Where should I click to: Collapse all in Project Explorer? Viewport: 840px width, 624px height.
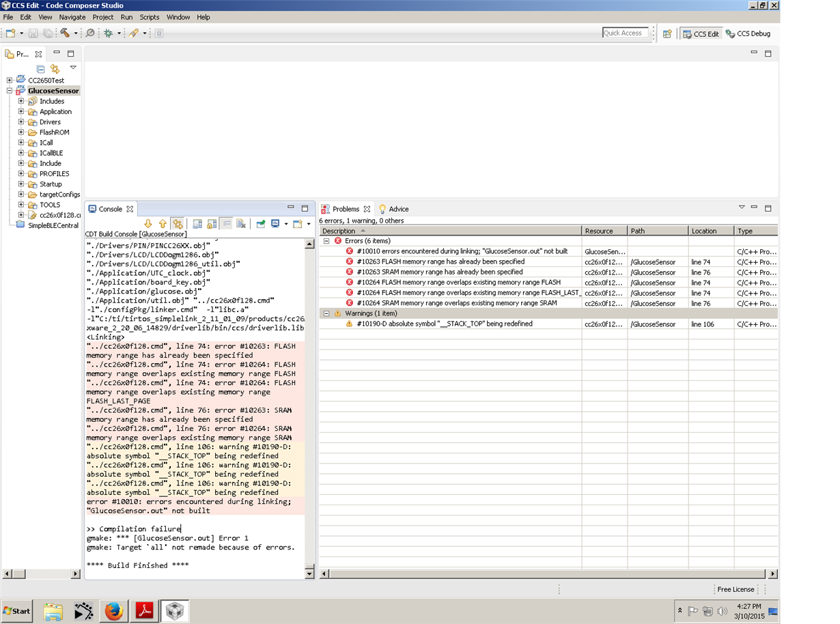tap(41, 68)
